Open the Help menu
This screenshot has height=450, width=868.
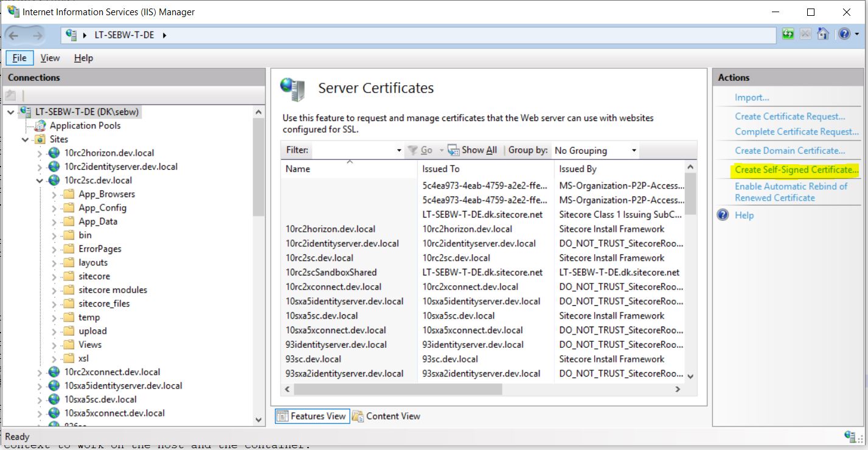83,58
